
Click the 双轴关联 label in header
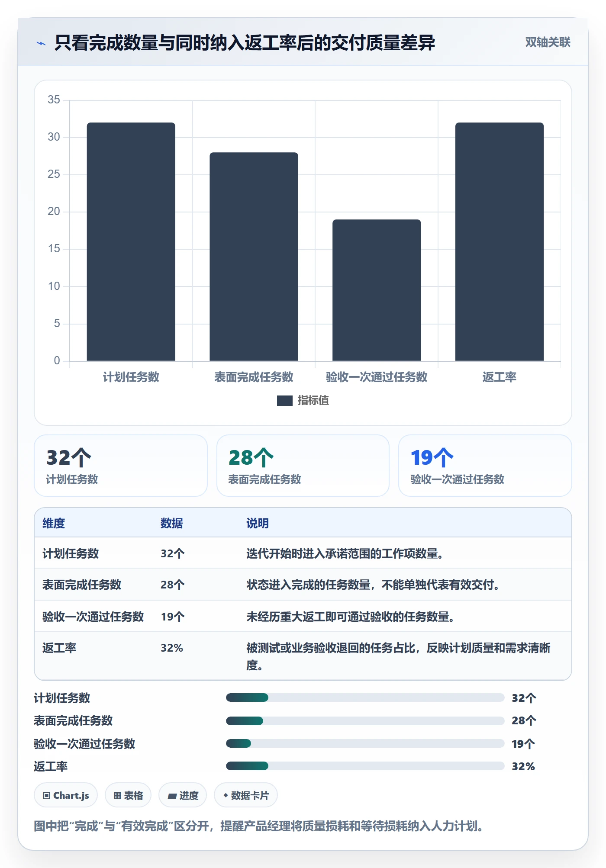click(x=548, y=42)
